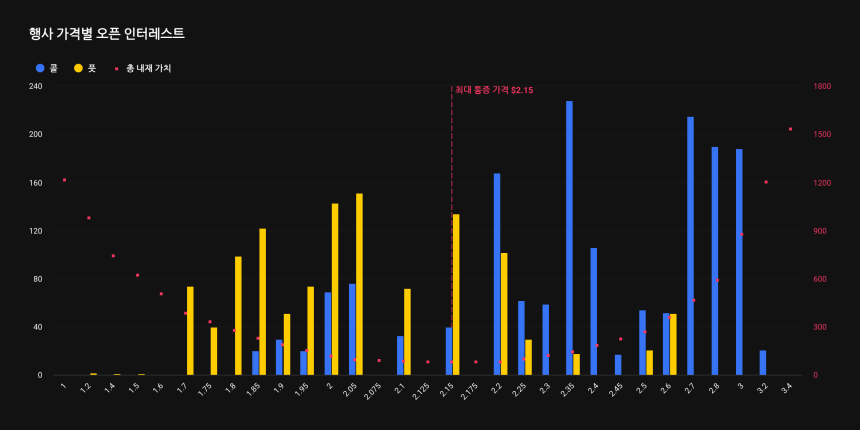Toggle the 콜 series via legend label
This screenshot has width=860, height=430.
point(53,68)
